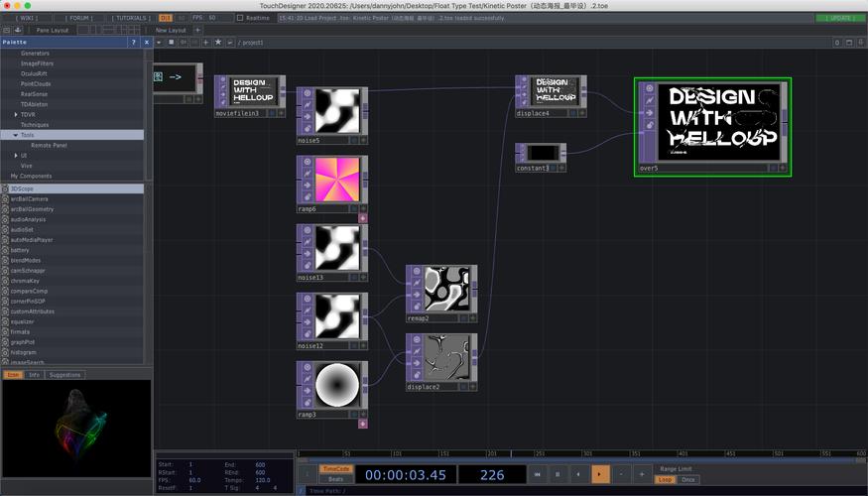Toggle viewer flag on noise5 node
The image size is (868, 496).
coord(308,93)
